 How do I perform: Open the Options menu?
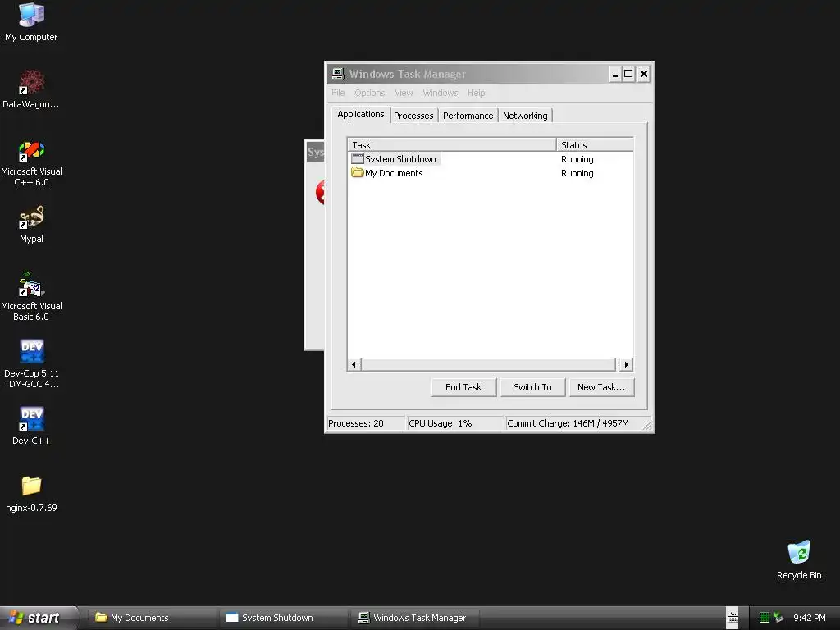pos(370,93)
